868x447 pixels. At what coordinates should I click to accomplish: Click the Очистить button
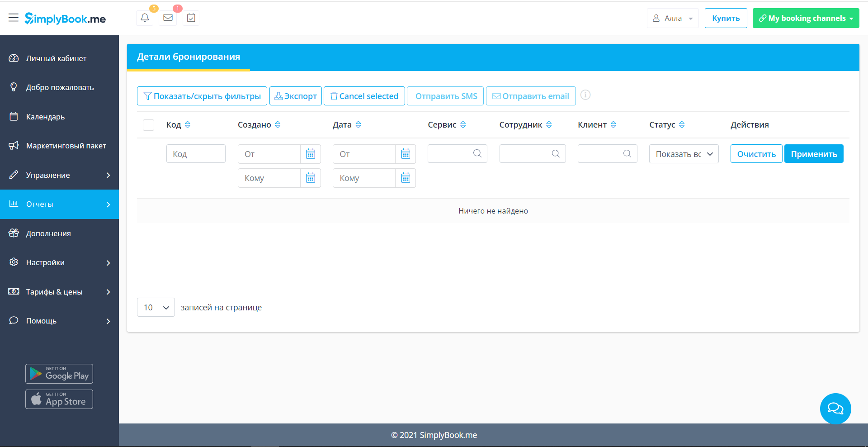(756, 154)
